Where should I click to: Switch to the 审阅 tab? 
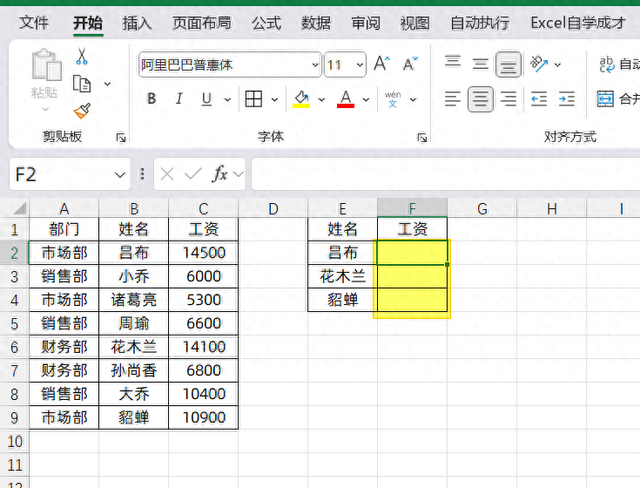coord(366,23)
